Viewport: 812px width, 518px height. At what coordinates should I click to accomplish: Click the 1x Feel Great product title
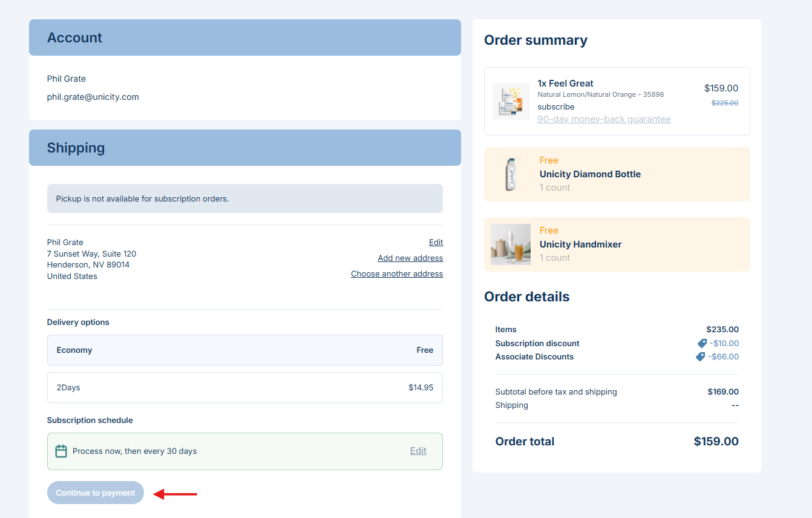tap(565, 84)
